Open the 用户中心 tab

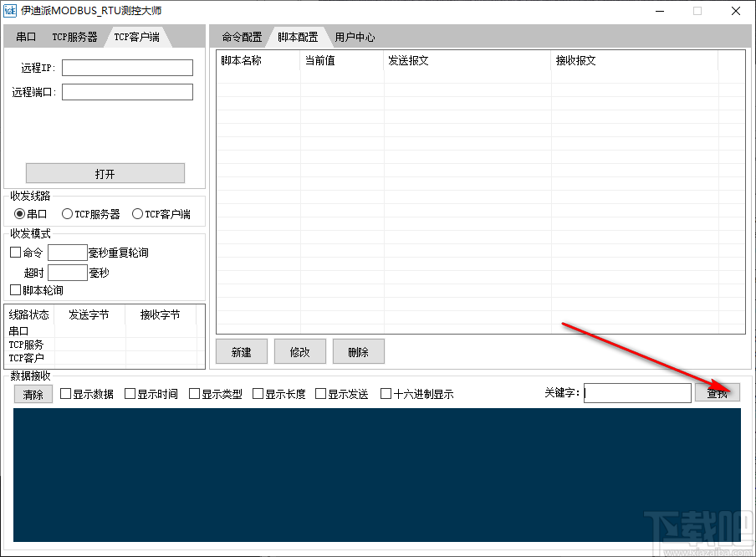[x=354, y=36]
